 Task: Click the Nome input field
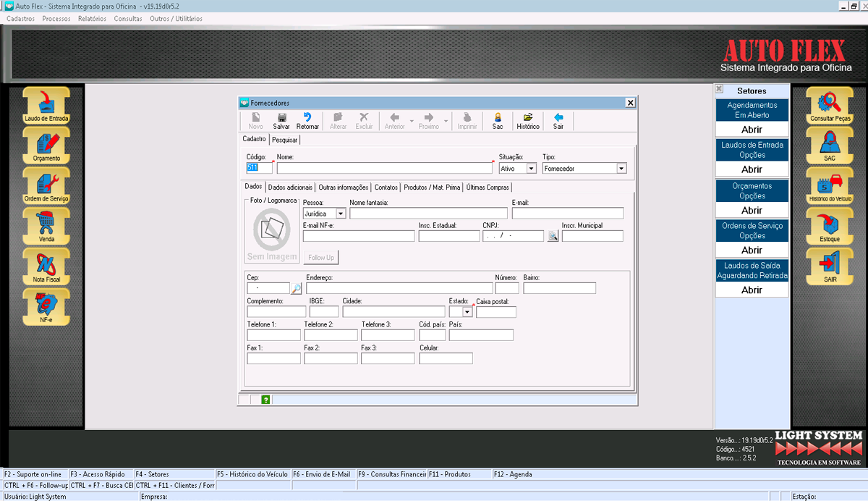pos(384,168)
